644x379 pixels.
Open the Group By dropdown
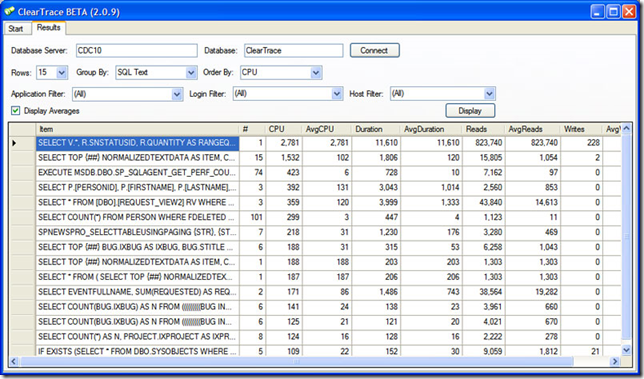tap(191, 73)
